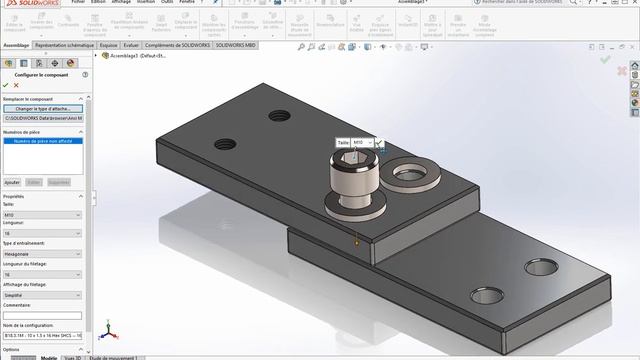Open the DimXpertManager crosshair tab
This screenshot has width=640, height=360.
coord(55,63)
